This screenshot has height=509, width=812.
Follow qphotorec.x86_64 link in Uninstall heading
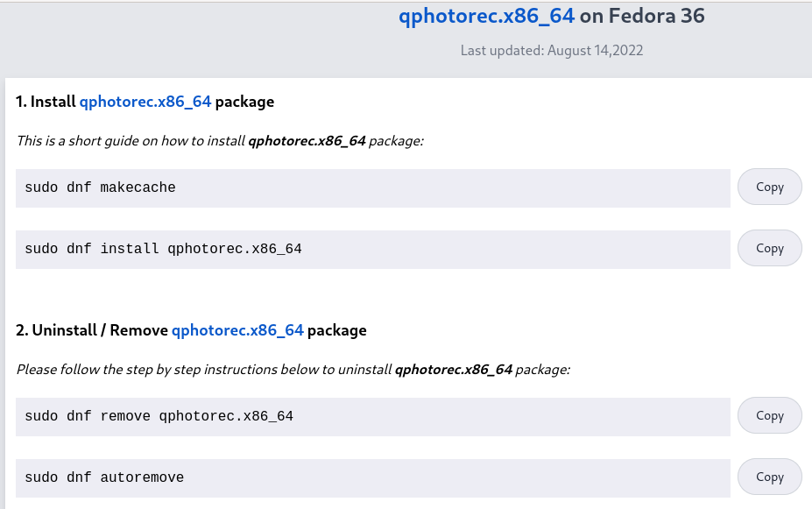pyautogui.click(x=237, y=330)
